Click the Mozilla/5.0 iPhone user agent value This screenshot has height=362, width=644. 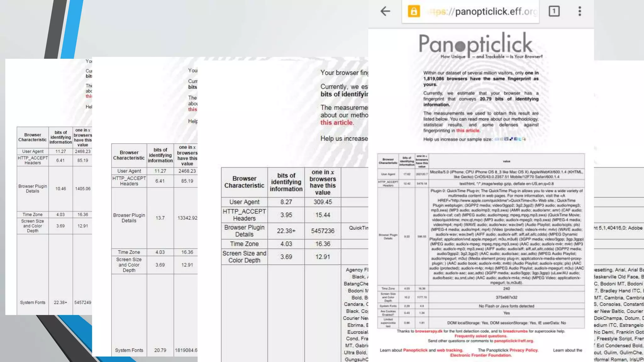coord(506,174)
